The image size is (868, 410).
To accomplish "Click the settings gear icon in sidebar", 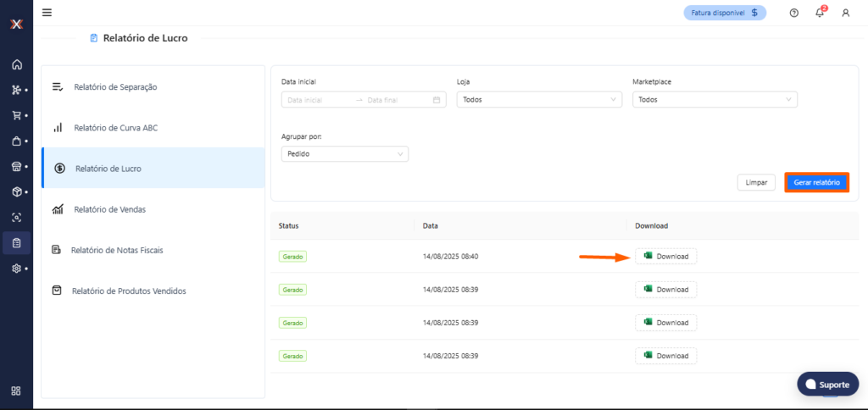I will [x=16, y=269].
